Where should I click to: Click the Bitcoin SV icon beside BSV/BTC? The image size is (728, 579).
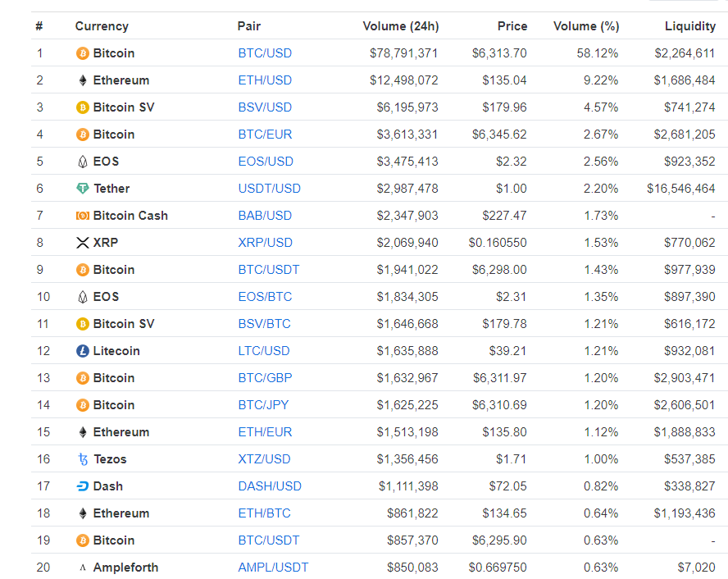(82, 324)
